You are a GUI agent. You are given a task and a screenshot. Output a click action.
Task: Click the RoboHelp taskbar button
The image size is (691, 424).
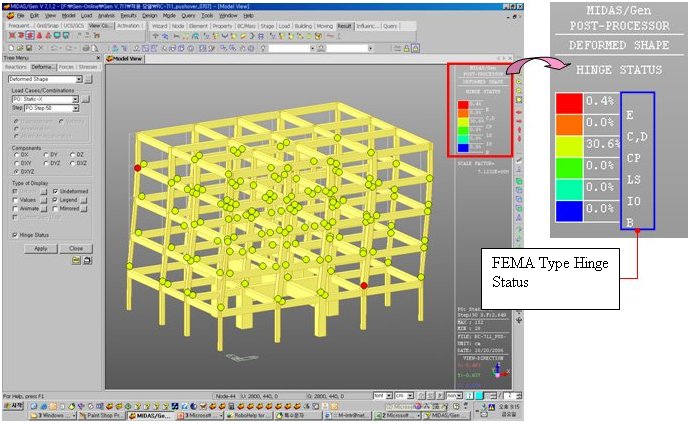coord(249,415)
